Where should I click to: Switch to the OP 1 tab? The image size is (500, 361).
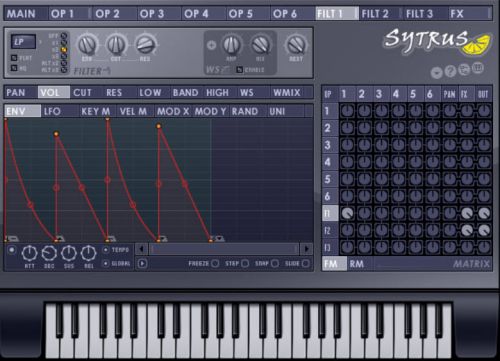pyautogui.click(x=70, y=14)
